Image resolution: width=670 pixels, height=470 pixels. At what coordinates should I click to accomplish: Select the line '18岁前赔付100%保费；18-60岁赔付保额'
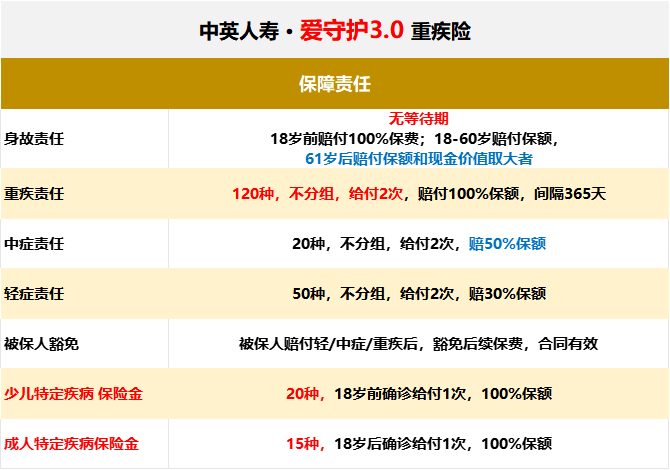coord(414,139)
